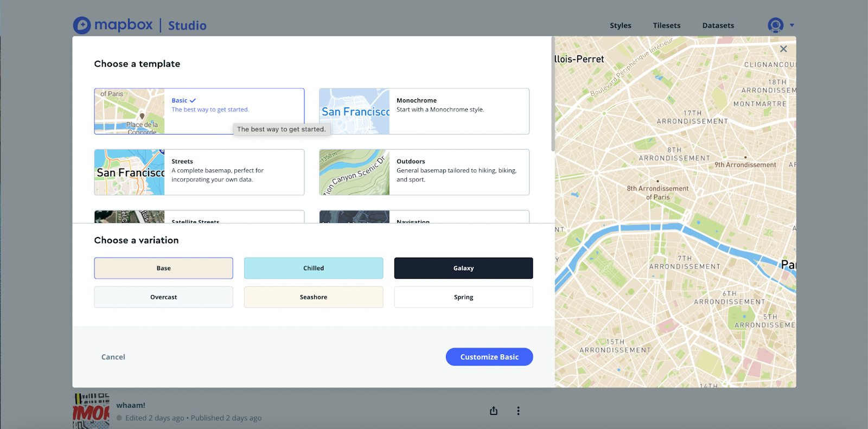Viewport: 868px width, 429px height.
Task: Click the Montmartre map label
Action: pyautogui.click(x=759, y=104)
